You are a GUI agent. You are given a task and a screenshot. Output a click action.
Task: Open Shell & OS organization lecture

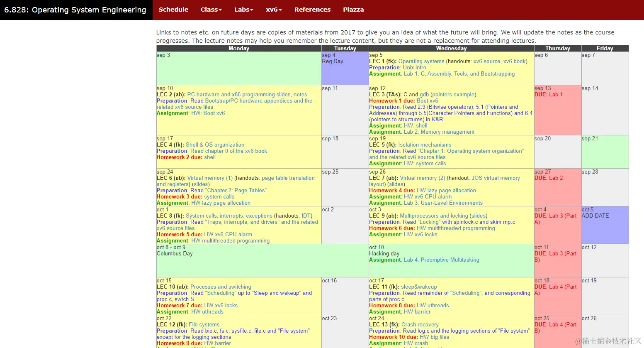pyautogui.click(x=215, y=145)
